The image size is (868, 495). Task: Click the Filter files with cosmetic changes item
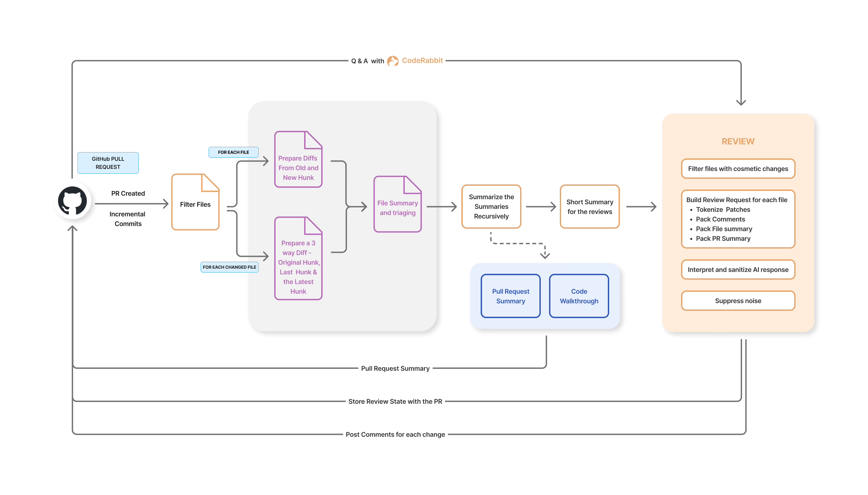coord(738,169)
